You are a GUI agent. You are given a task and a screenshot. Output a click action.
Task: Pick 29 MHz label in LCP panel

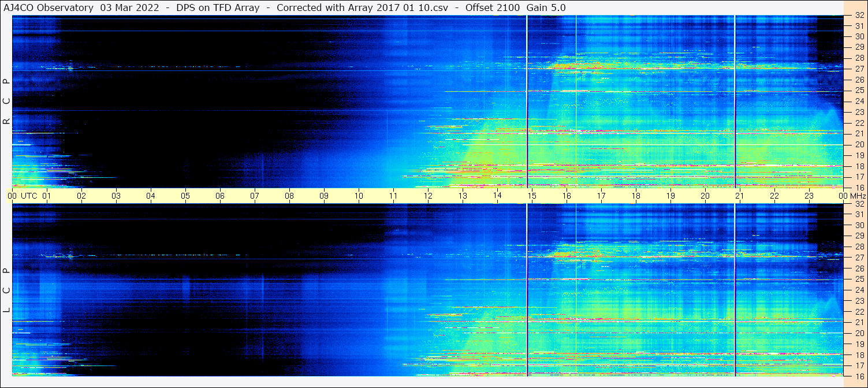point(859,236)
